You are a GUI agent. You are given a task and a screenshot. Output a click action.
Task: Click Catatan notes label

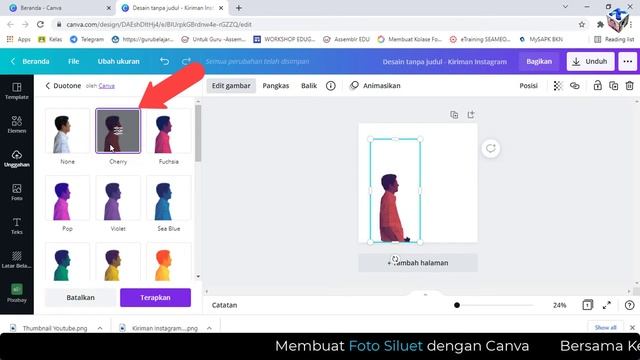[x=224, y=305]
